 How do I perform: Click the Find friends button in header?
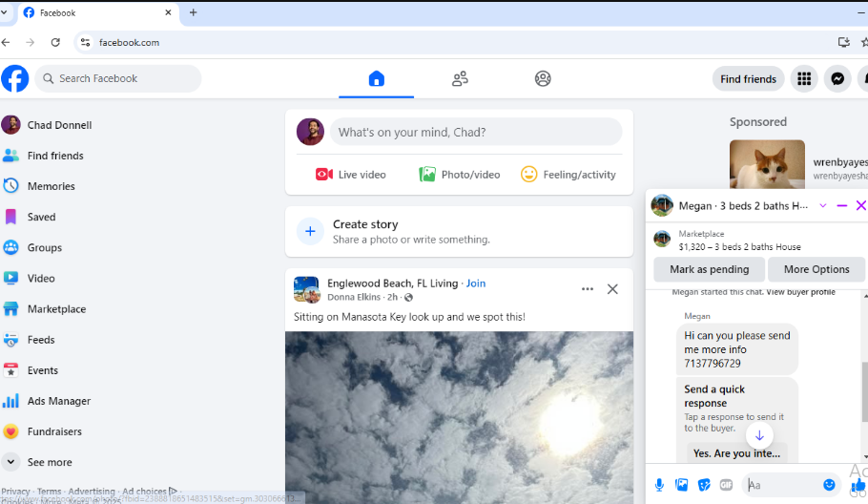tap(748, 79)
